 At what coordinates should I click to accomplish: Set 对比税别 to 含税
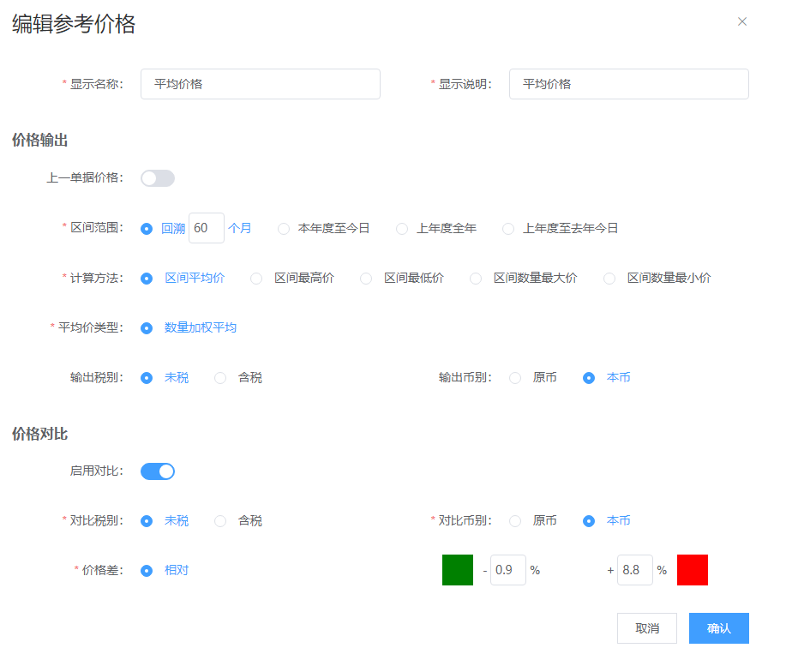(220, 521)
